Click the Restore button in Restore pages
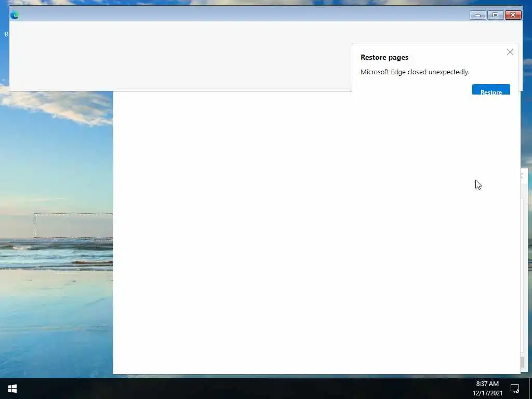The width and height of the screenshot is (532, 399). pos(491,89)
